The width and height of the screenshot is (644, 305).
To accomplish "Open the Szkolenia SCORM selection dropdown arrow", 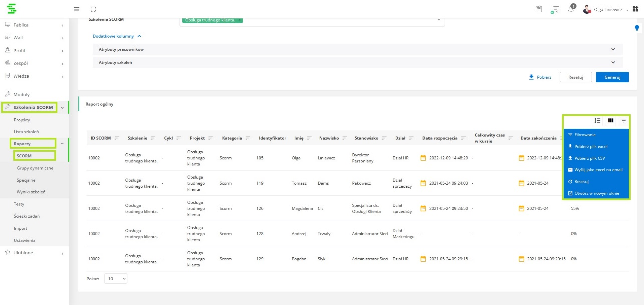I will click(439, 20).
